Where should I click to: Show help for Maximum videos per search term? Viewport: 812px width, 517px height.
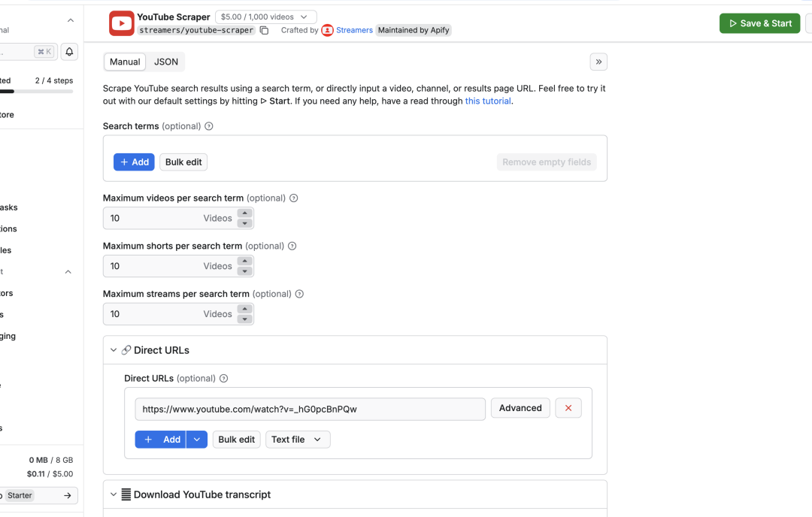(x=294, y=198)
